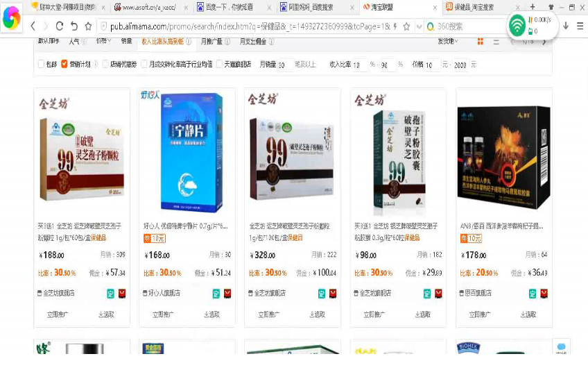588x370 pixels.
Task: Sort by 人气
Action: click(74, 41)
